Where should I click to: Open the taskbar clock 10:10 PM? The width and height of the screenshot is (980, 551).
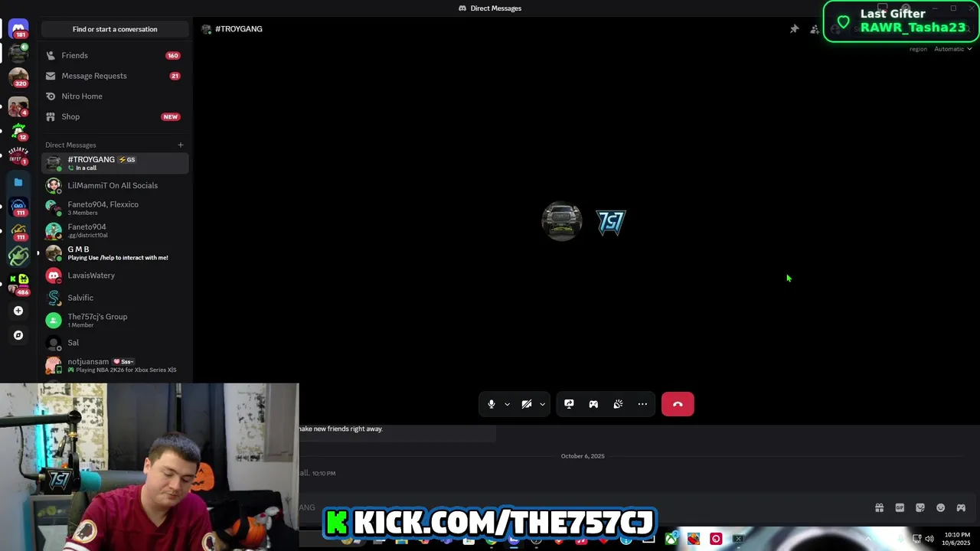click(957, 539)
